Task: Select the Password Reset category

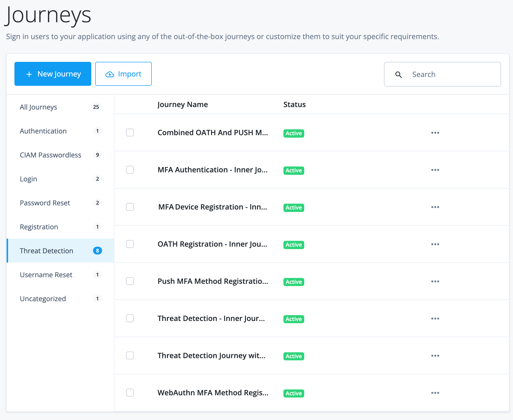Action: point(45,203)
